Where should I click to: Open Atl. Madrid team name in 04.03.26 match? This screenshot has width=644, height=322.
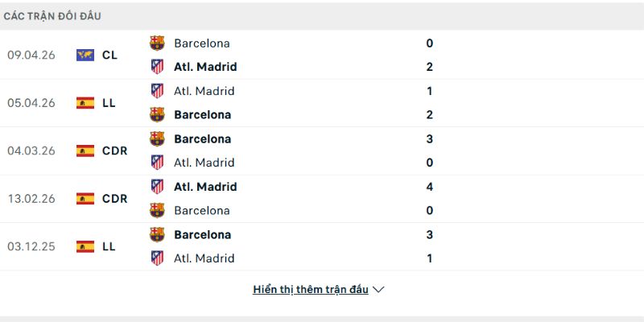coord(205,163)
